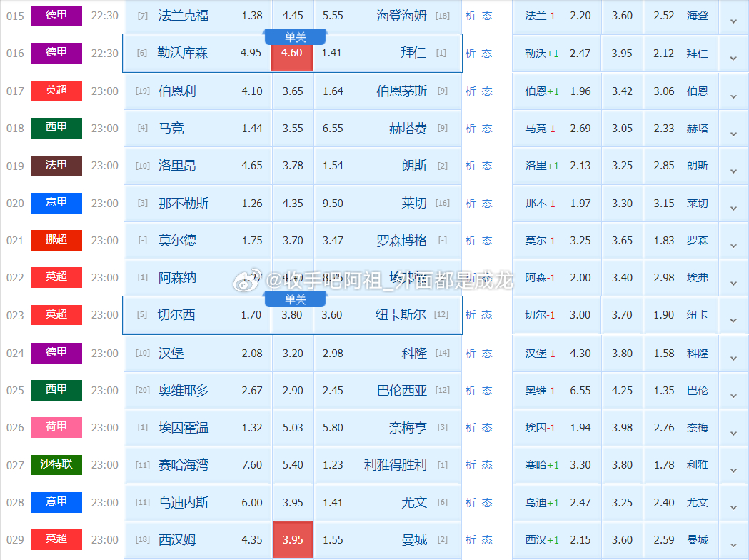Click away team name 伯恩茅斯

[401, 91]
